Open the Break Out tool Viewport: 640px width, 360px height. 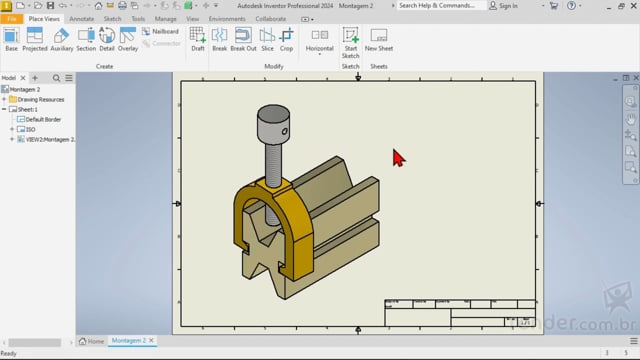pyautogui.click(x=243, y=39)
